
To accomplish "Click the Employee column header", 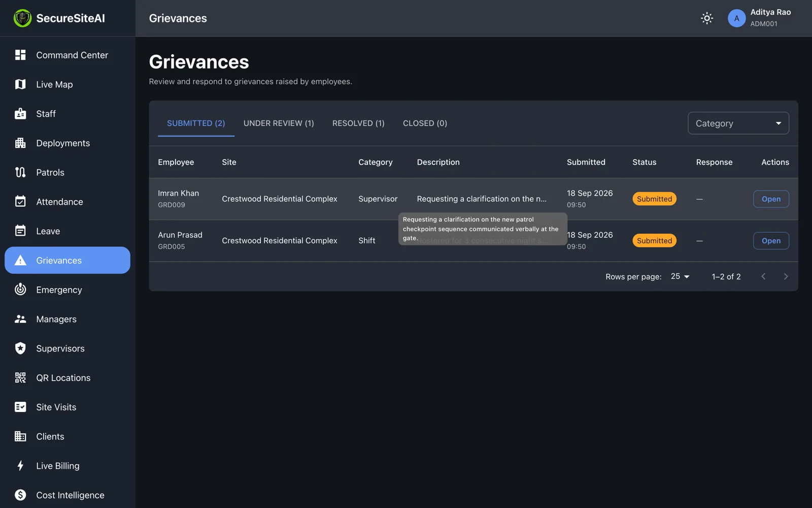I will 176,162.
